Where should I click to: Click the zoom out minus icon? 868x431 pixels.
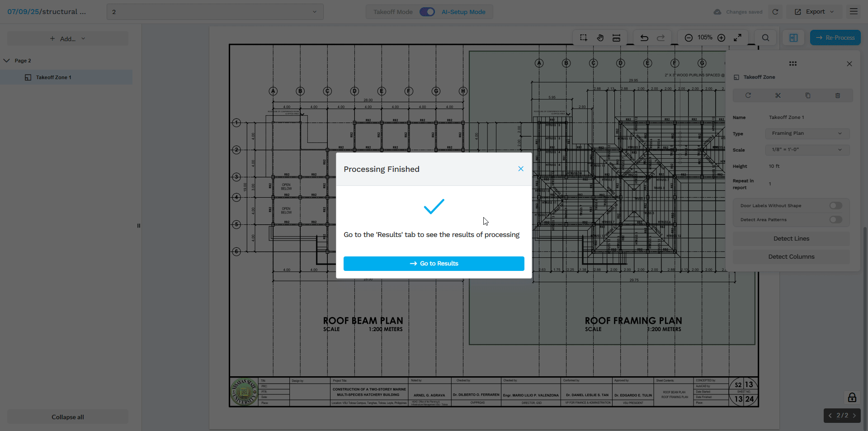(689, 38)
